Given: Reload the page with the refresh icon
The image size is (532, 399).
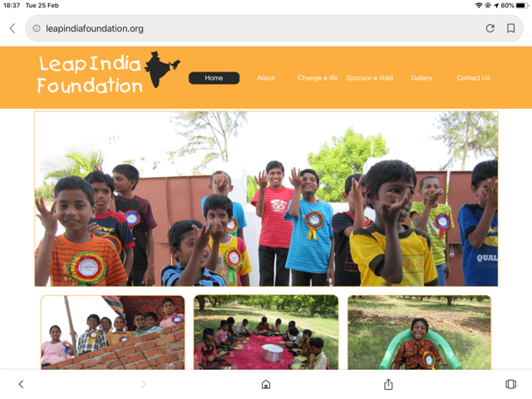Looking at the screenshot, I should click(x=490, y=28).
